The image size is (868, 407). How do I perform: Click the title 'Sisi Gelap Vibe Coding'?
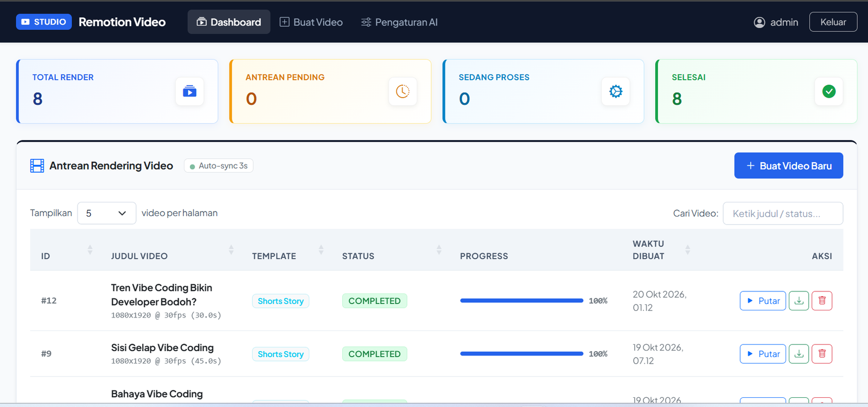coord(162,347)
